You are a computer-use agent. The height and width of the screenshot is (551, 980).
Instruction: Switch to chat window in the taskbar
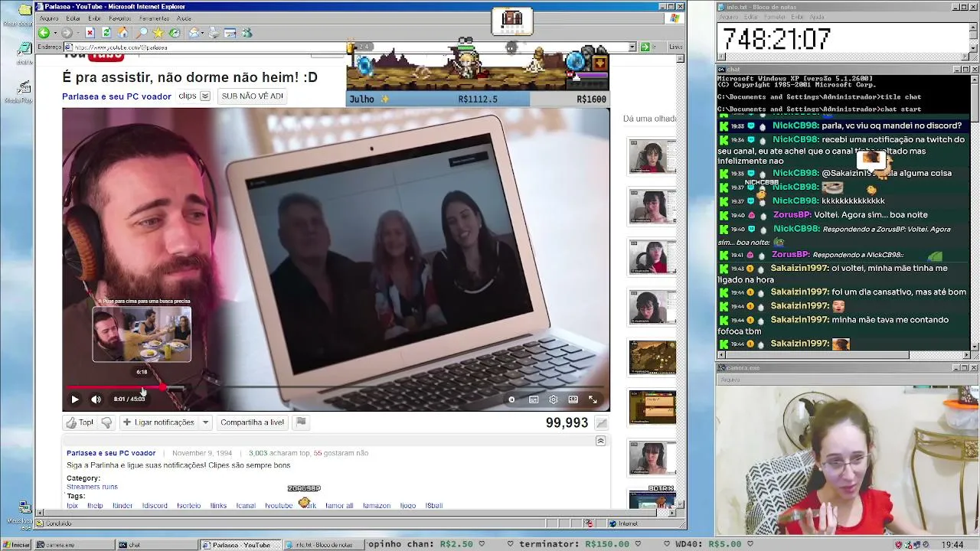coord(157,545)
